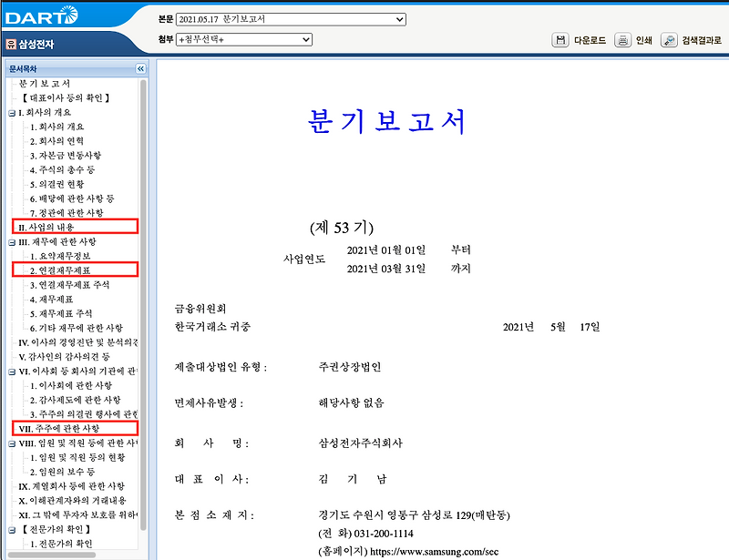Click the 다운로드 button label

pyautogui.click(x=590, y=40)
